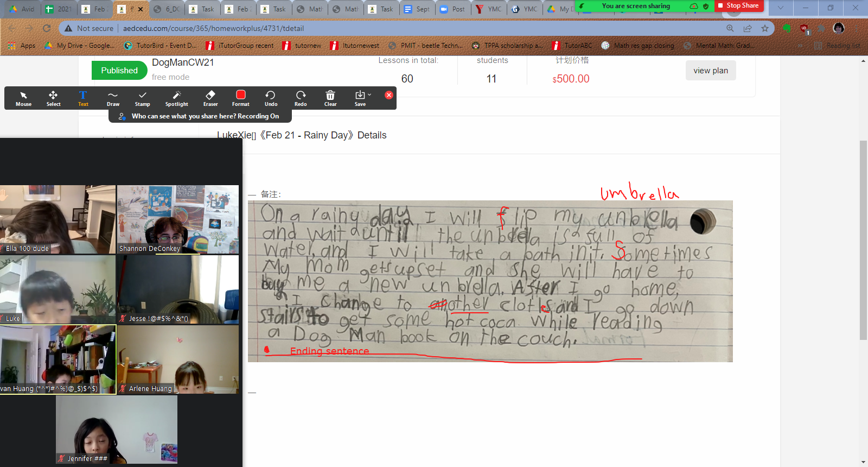The height and width of the screenshot is (467, 868).
Task: Click the view plan button
Action: click(x=711, y=71)
